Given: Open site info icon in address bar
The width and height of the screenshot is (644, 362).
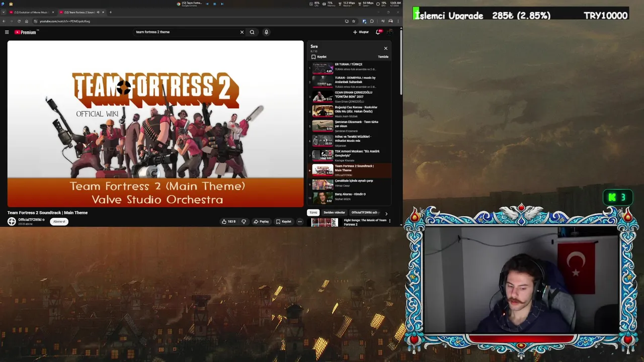Looking at the screenshot, I should 35,21.
